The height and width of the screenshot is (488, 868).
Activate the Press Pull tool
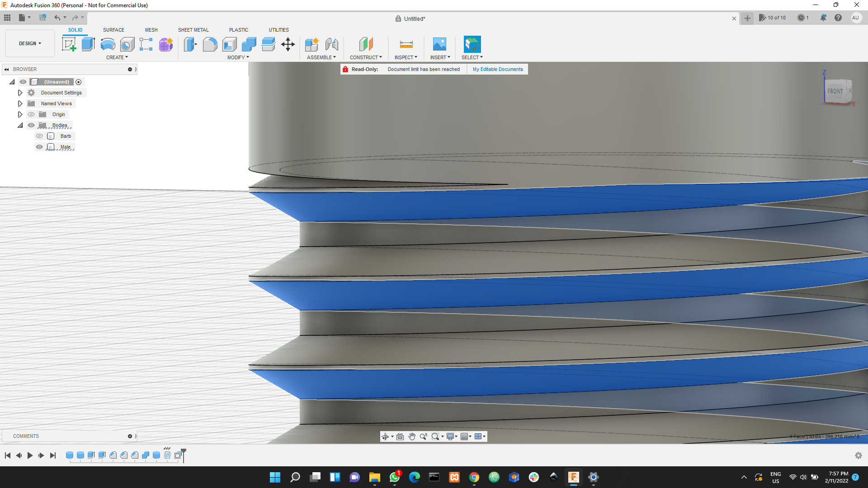[190, 44]
